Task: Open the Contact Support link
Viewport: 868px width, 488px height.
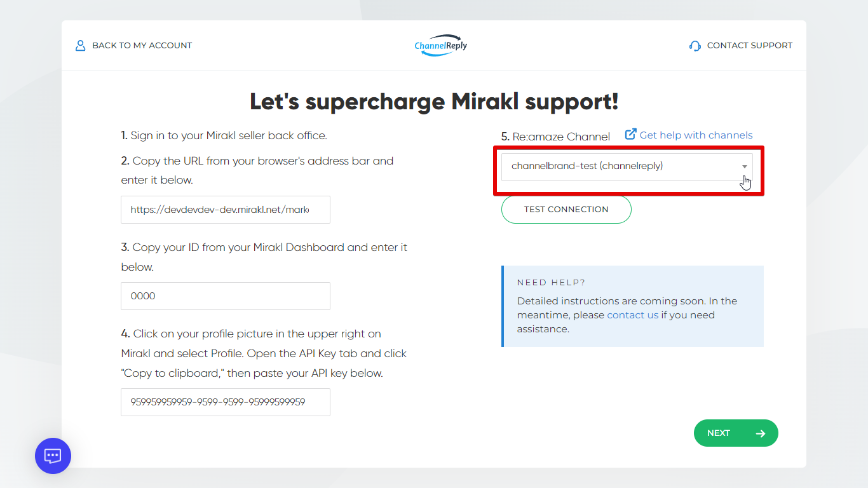Action: click(749, 46)
